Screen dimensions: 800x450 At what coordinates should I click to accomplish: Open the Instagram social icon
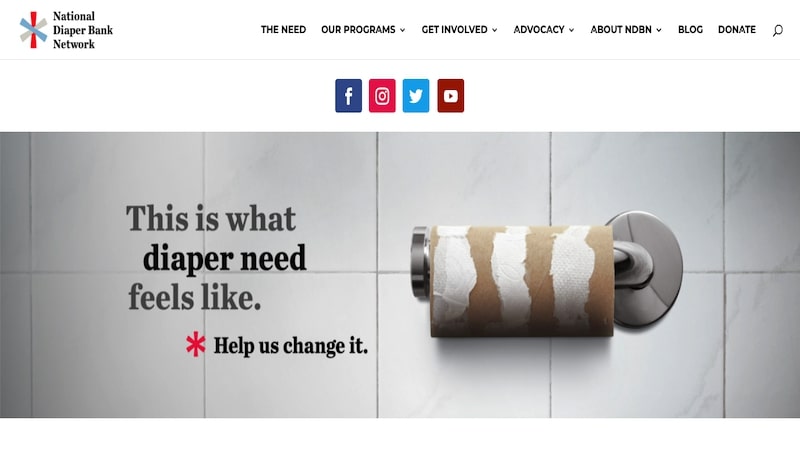pyautogui.click(x=382, y=95)
